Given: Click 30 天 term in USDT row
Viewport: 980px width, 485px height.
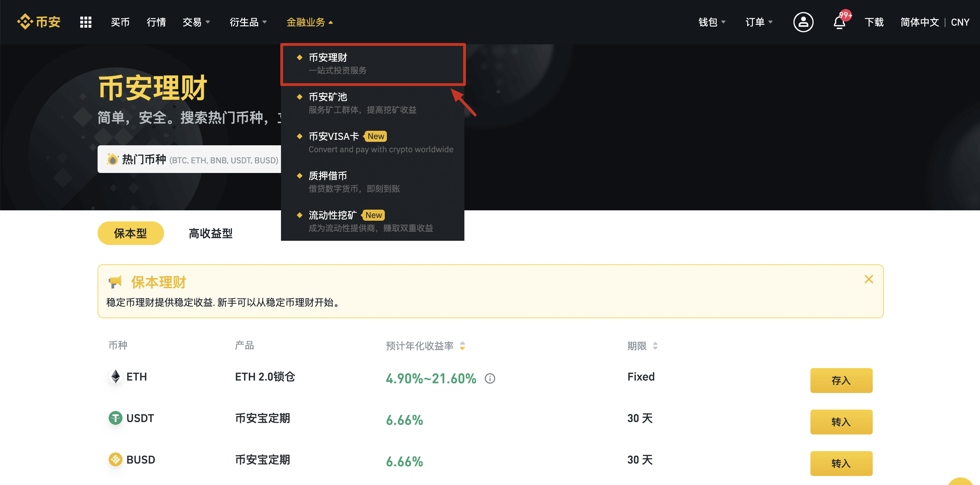Looking at the screenshot, I should click(x=640, y=418).
